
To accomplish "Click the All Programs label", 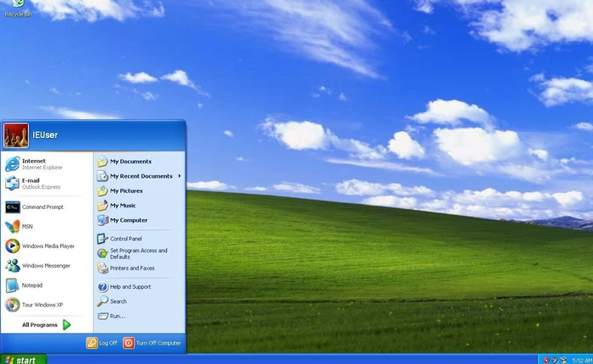I will 40,325.
